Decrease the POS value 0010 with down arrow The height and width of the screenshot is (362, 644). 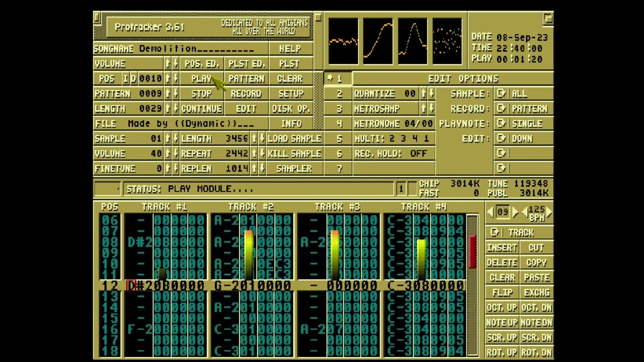[x=175, y=78]
